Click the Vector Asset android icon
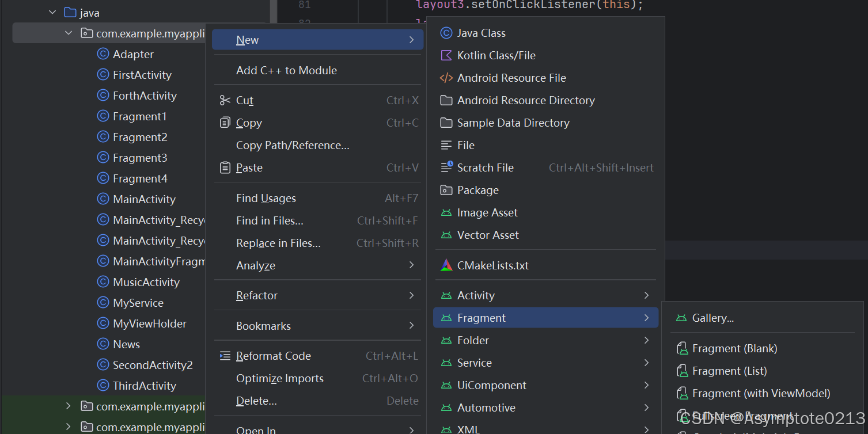 click(446, 235)
